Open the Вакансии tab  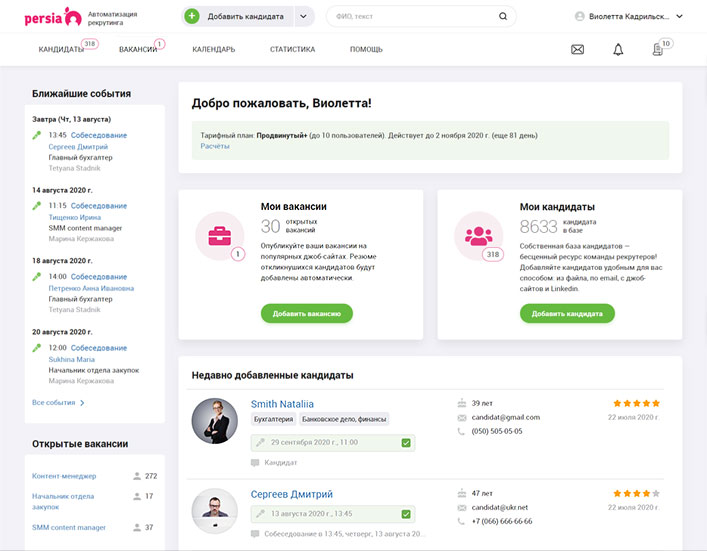pyautogui.click(x=138, y=49)
